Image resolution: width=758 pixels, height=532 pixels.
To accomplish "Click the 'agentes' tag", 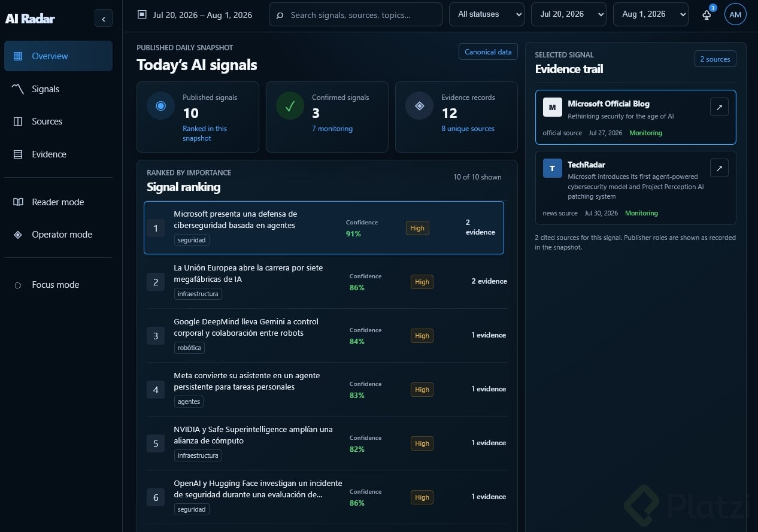I will (189, 402).
